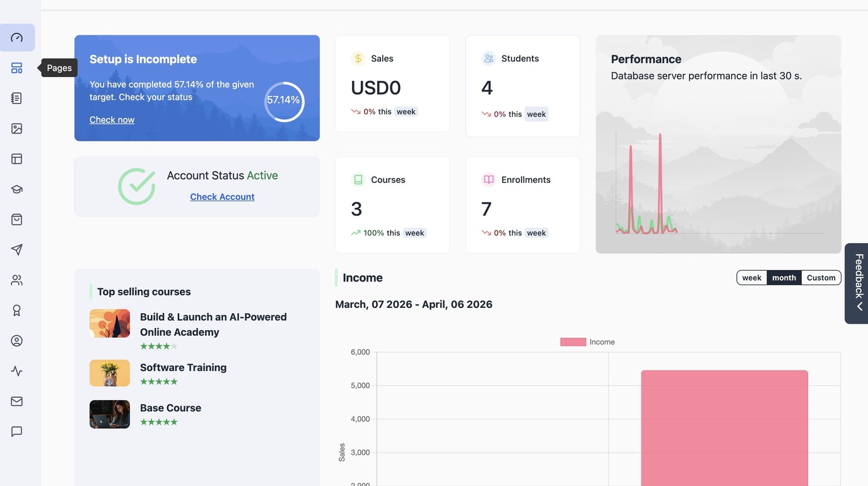
Task: Click the upward trend arrow on Courses card
Action: click(356, 233)
